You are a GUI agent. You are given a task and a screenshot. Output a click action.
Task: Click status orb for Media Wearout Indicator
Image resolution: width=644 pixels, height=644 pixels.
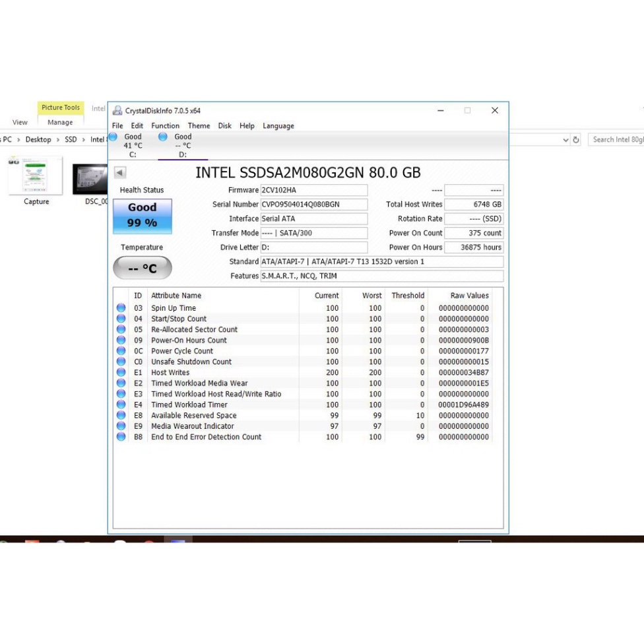pyautogui.click(x=121, y=426)
